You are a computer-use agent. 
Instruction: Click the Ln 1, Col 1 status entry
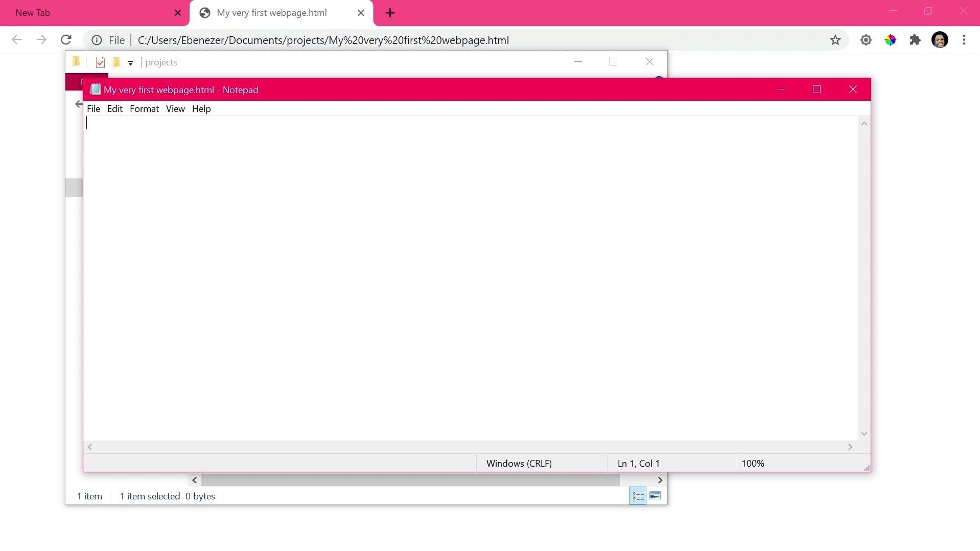coord(639,463)
